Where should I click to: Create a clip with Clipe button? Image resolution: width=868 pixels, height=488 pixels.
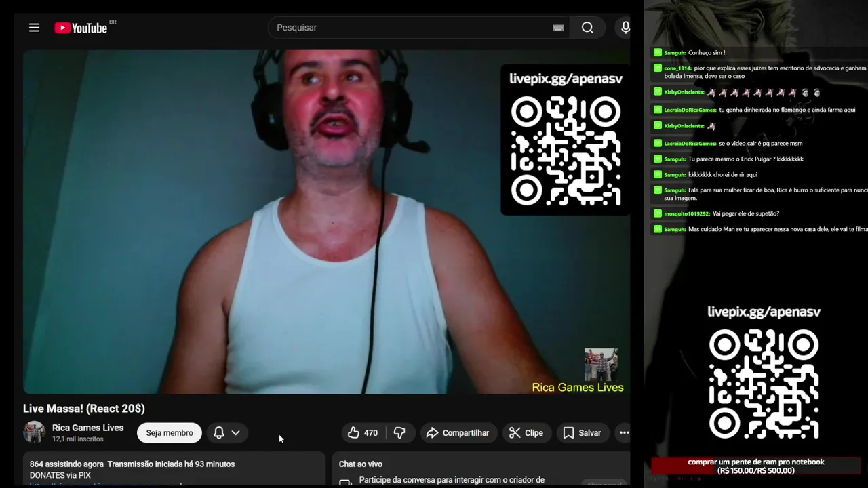pos(526,433)
